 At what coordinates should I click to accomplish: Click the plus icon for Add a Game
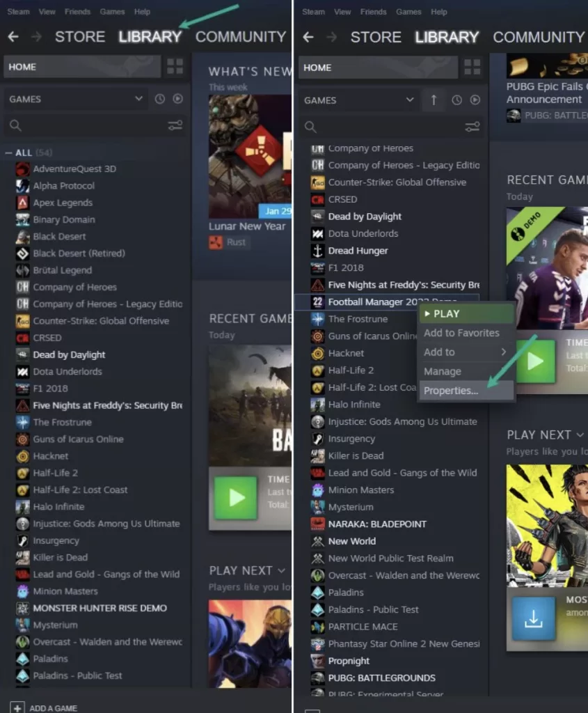point(17,707)
